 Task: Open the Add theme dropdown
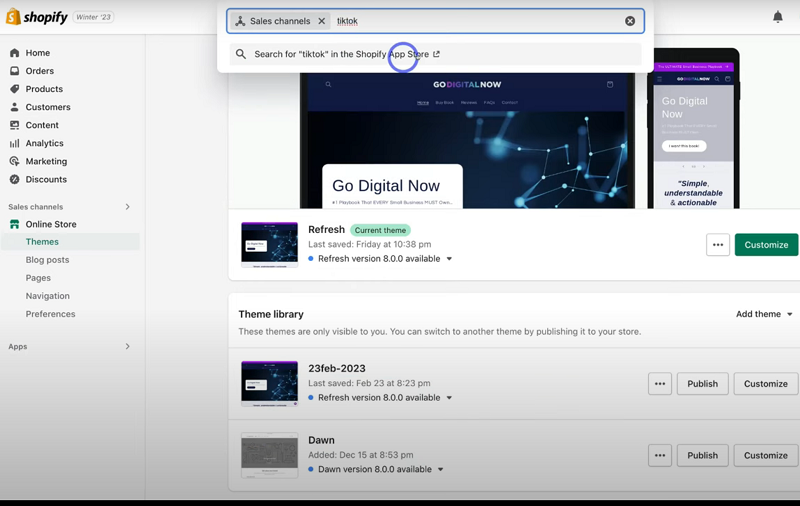(764, 314)
